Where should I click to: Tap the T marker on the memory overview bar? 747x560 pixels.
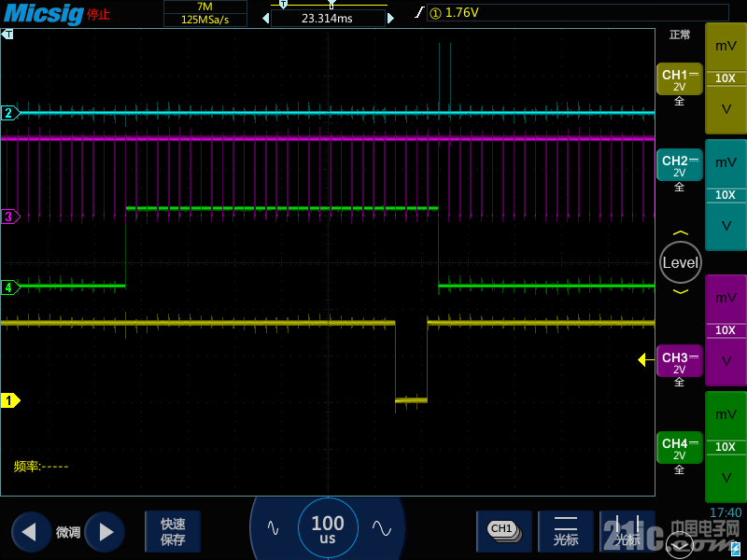[284, 5]
